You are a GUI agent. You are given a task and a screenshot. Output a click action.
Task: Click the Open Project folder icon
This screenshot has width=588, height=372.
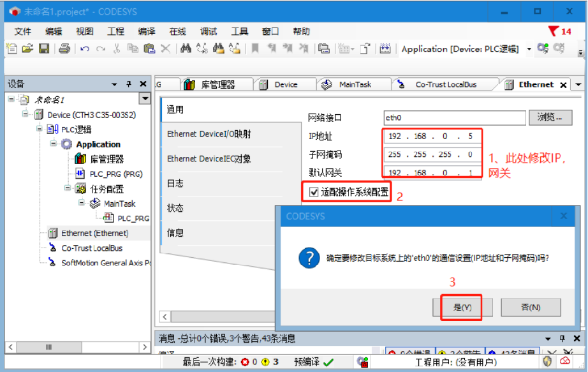pos(27,48)
